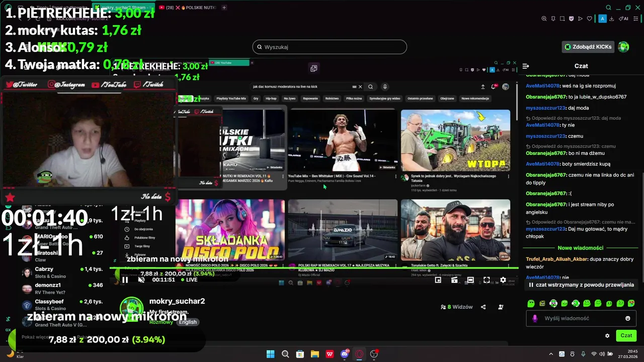Select the Piłka nożna chip in streamed YouTube

354,99
